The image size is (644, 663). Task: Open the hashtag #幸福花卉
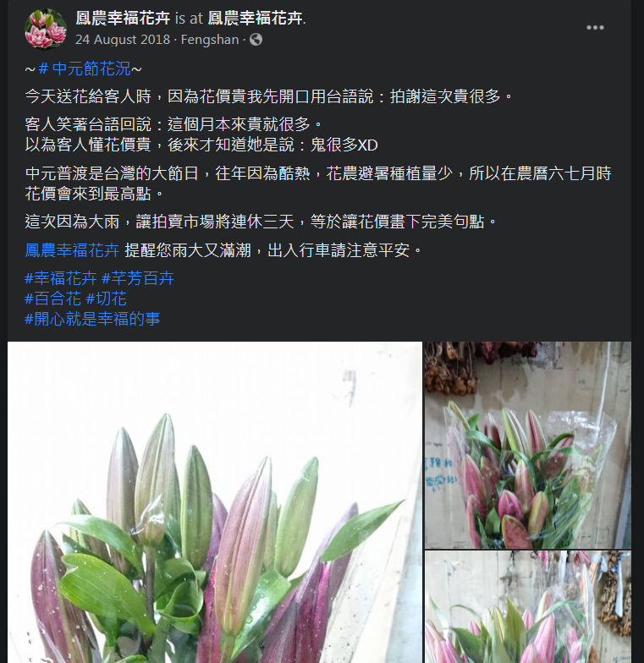(61, 278)
